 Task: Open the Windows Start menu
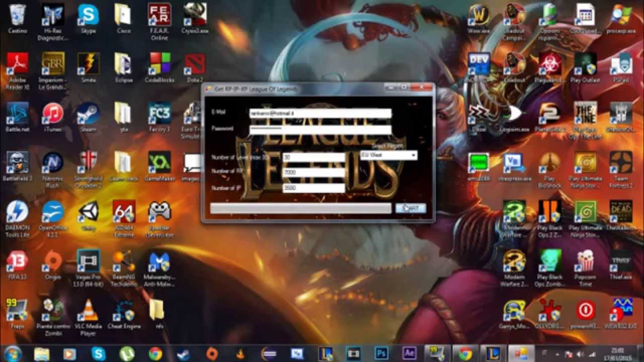[13, 353]
